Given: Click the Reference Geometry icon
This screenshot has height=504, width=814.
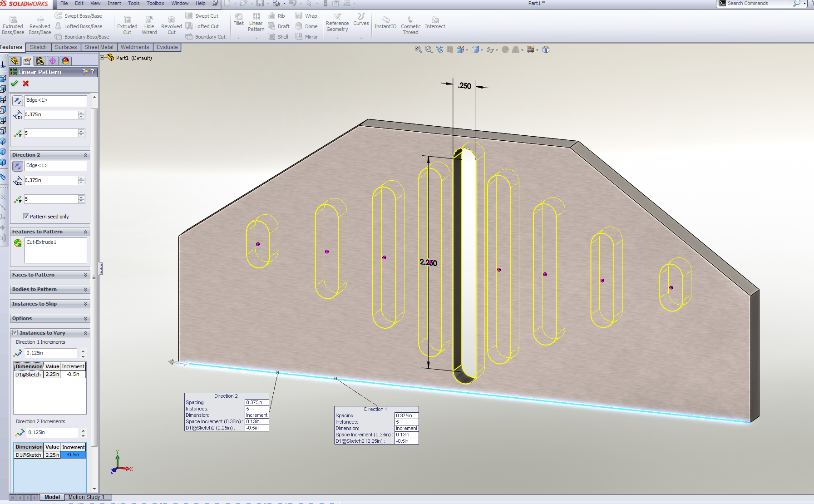Looking at the screenshot, I should click(337, 17).
